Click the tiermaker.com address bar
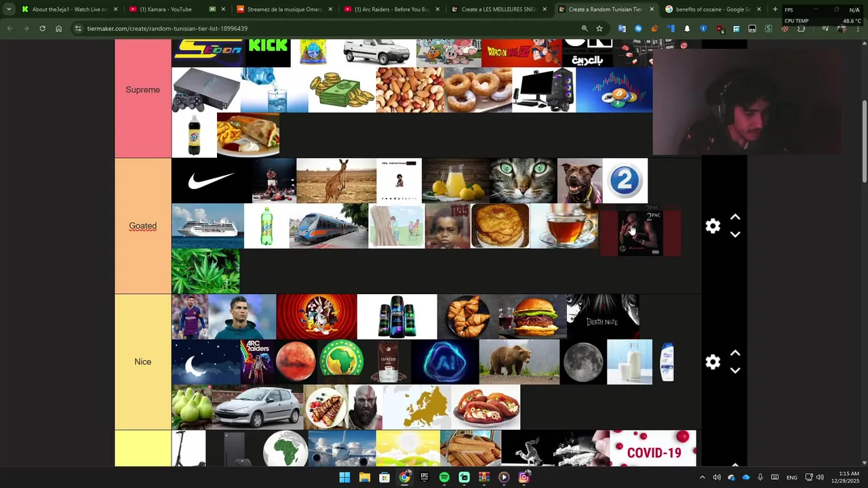This screenshot has width=868, height=488. coord(325,28)
